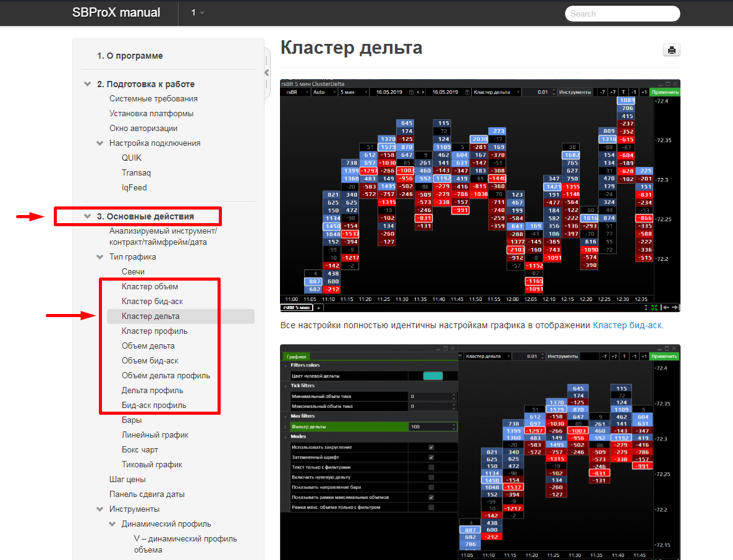Open Кластер объем in the sidebar

150,287
